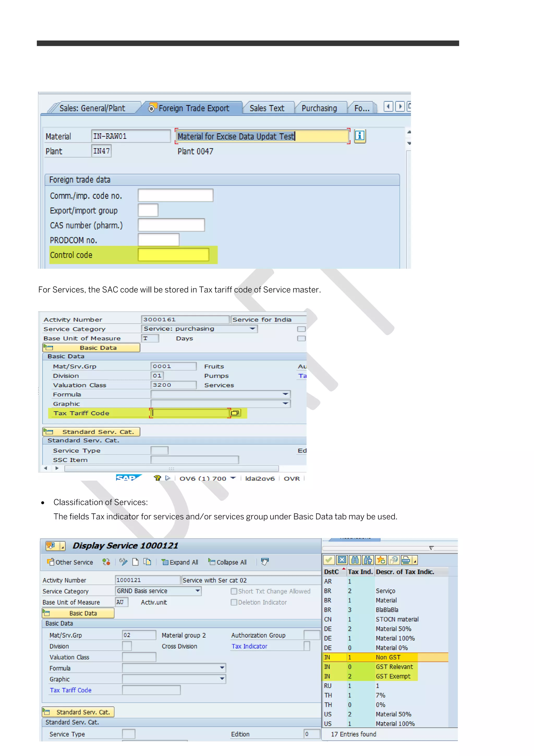Open Service: purchasing category dropdown
Screen dimensions: 534x756
pyautogui.click(x=253, y=329)
